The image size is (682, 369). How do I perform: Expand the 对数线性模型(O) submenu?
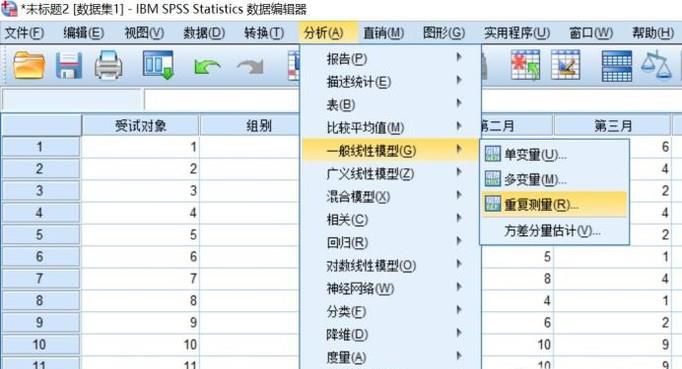tap(391, 265)
